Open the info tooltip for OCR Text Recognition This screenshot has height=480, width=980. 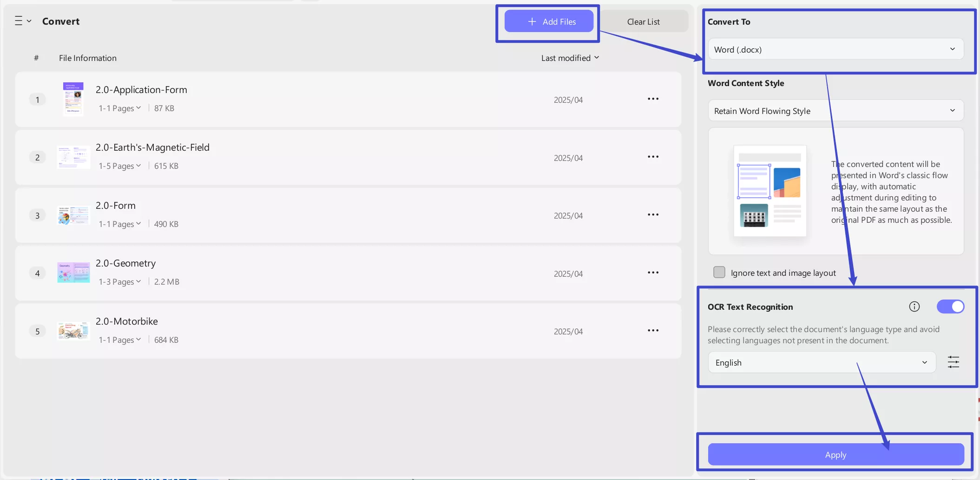[914, 307]
